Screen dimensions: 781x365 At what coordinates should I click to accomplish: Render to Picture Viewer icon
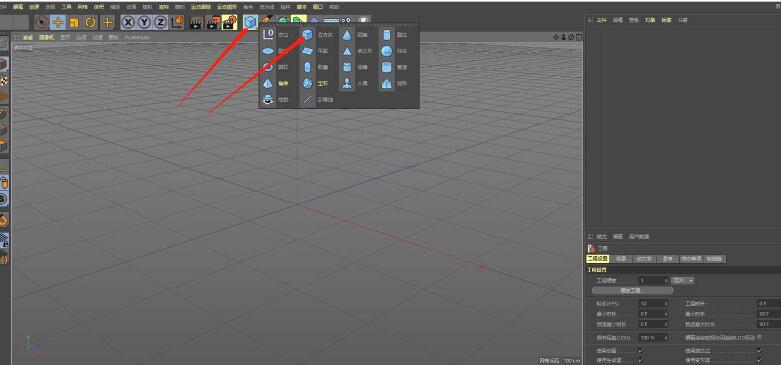(x=213, y=22)
